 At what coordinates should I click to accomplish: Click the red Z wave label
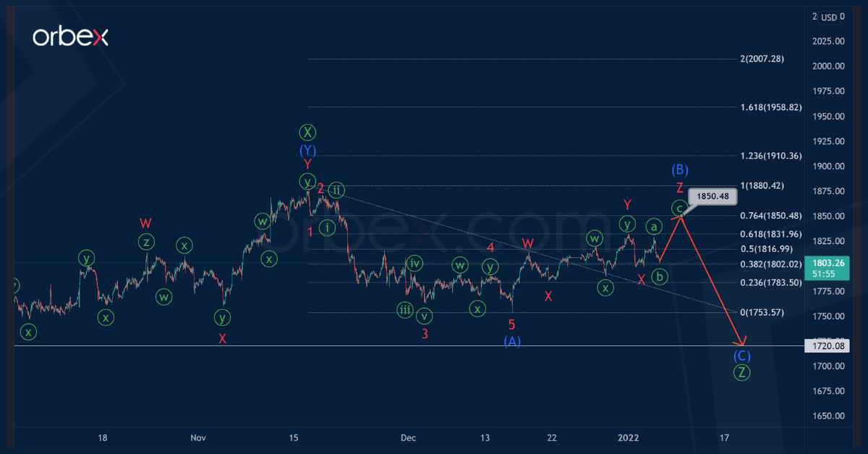coord(680,188)
